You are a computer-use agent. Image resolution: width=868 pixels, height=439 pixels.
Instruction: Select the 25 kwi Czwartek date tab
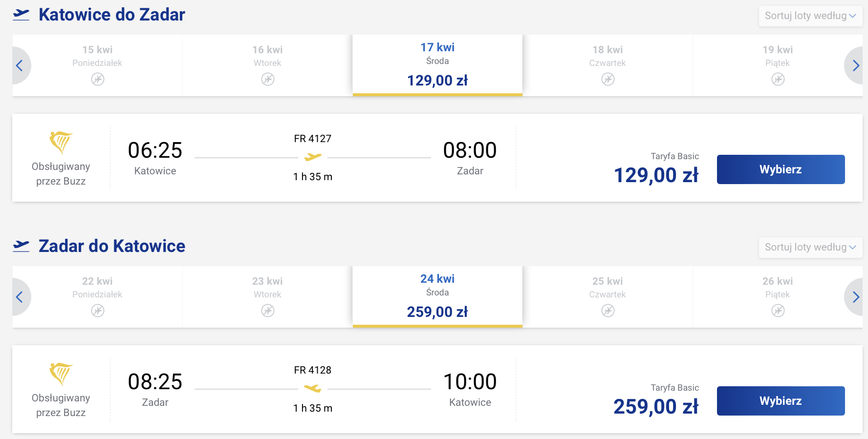click(x=608, y=296)
